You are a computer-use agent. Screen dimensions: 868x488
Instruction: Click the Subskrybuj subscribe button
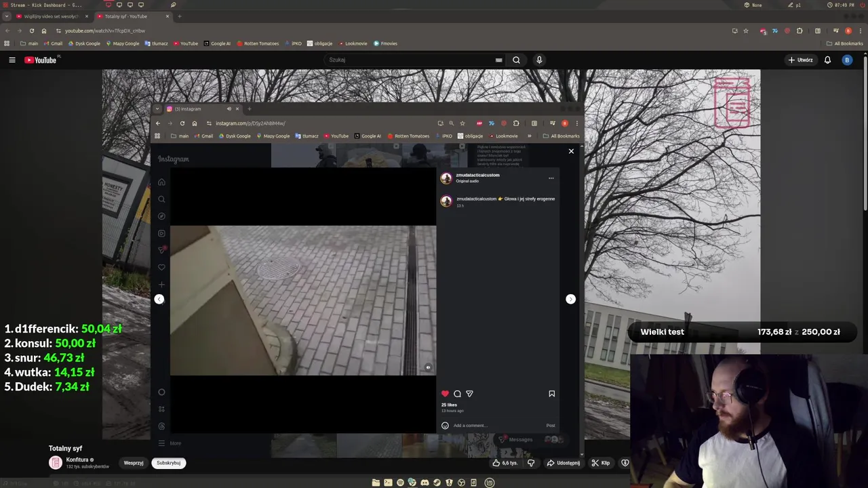pos(168,463)
